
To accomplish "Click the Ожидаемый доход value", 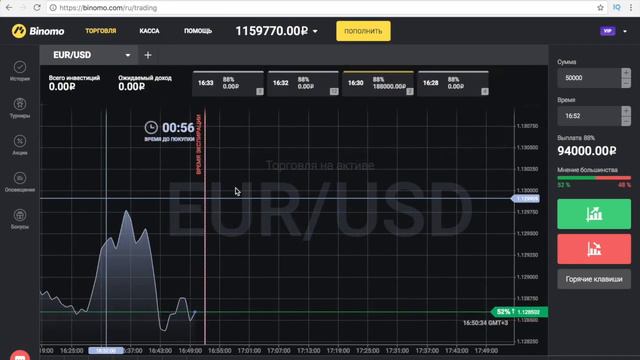I will 131,87.
